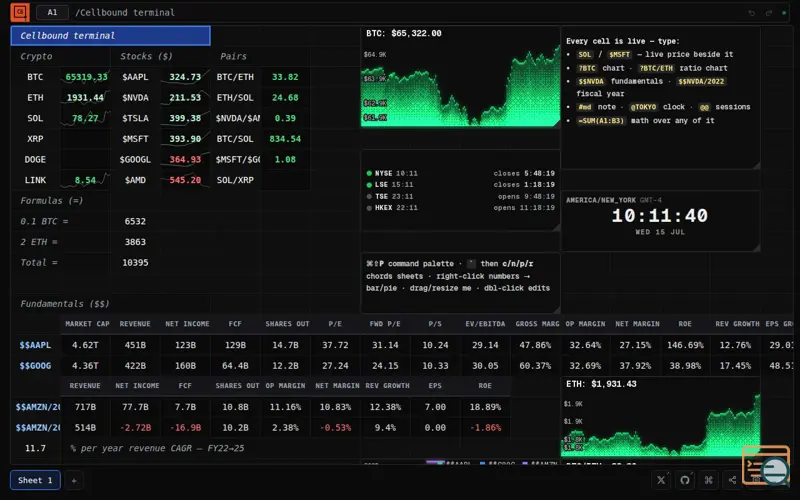The width and height of the screenshot is (800, 500).
Task: Select the 2 ETH formula result 3863
Action: point(135,242)
